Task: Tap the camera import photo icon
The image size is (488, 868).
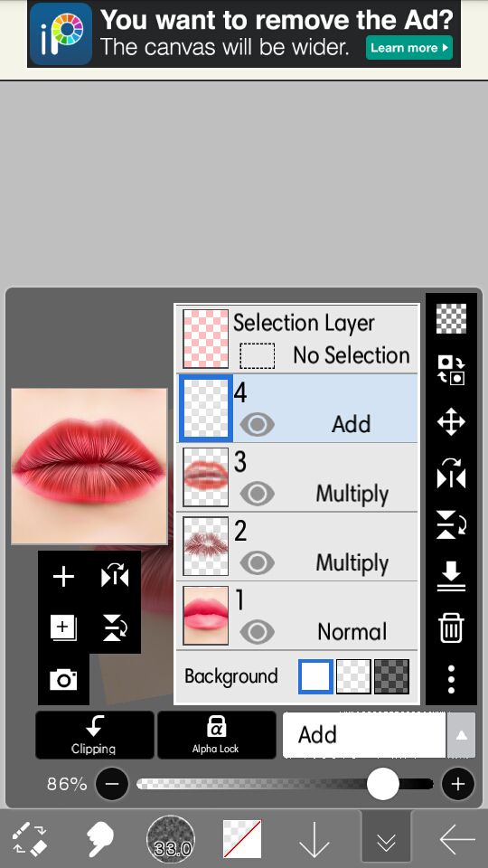Action: pos(63,679)
